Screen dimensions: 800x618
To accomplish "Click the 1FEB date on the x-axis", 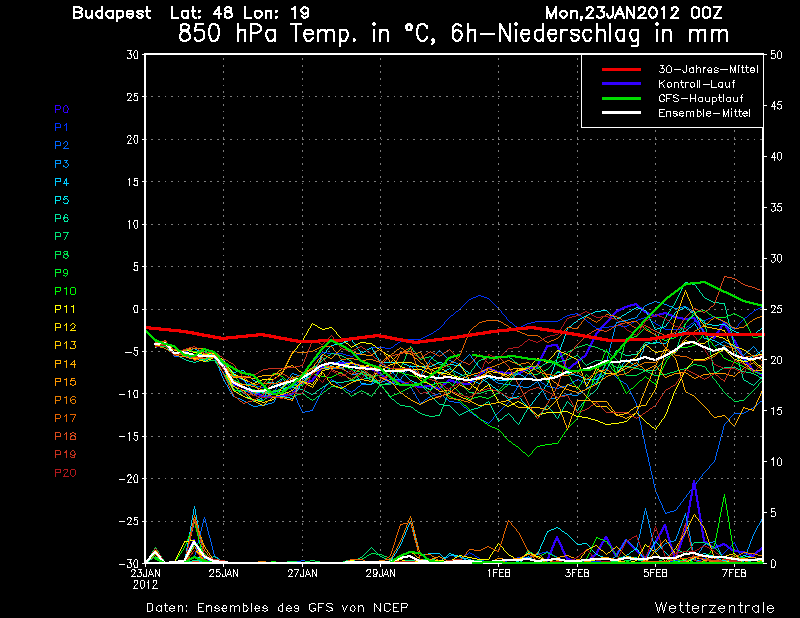I will pyautogui.click(x=500, y=574).
